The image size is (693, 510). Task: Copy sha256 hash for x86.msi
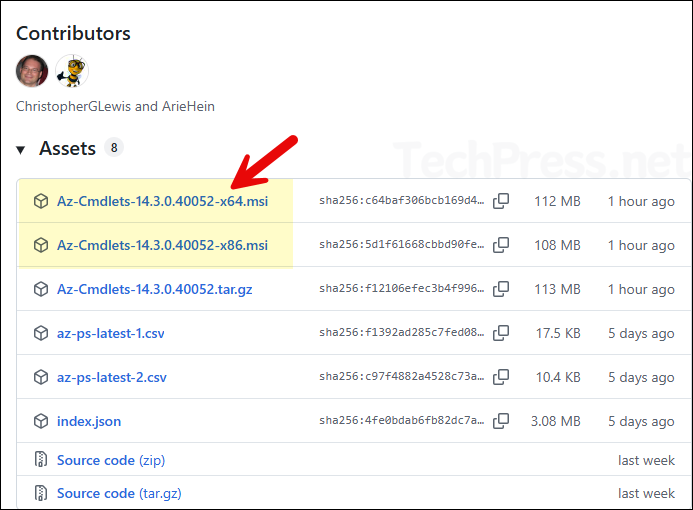[x=501, y=244]
